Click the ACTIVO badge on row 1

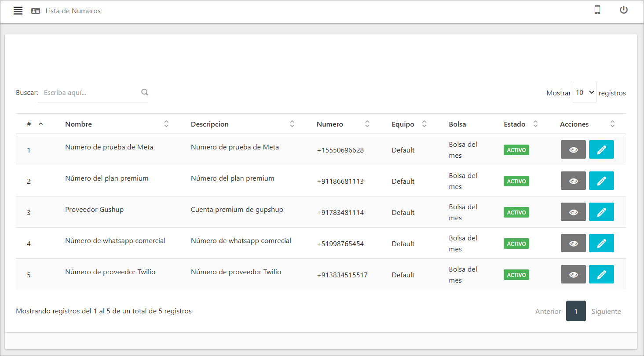516,149
